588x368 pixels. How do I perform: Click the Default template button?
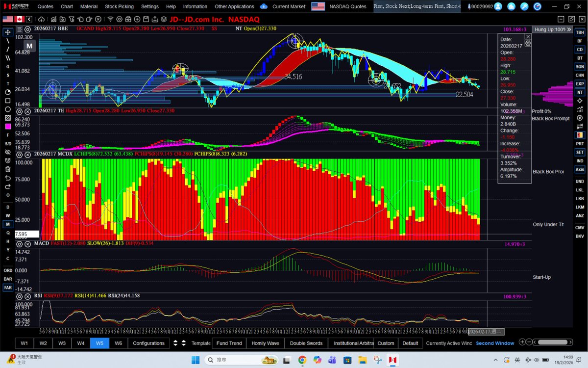411,343
